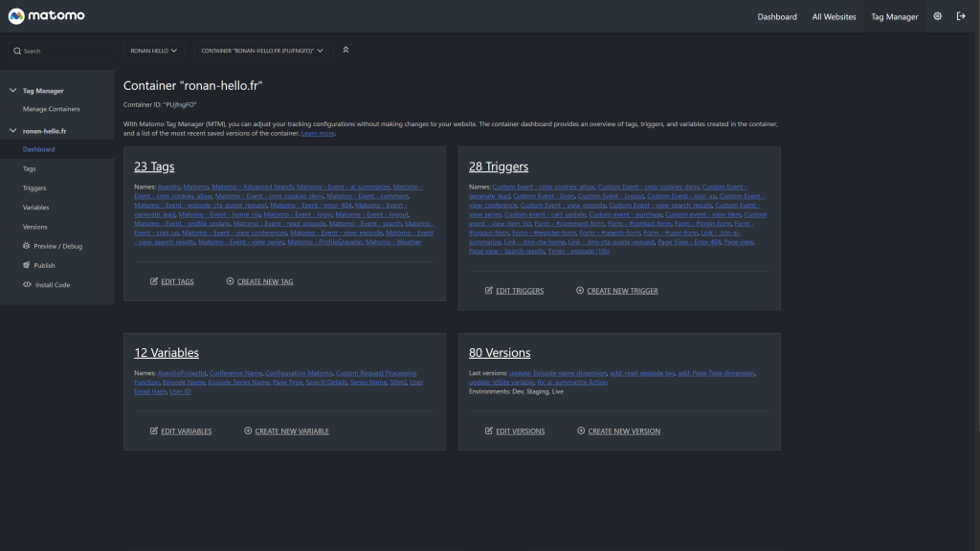980x551 pixels.
Task: Collapse the Tag Manager sidebar section
Action: pos(12,91)
